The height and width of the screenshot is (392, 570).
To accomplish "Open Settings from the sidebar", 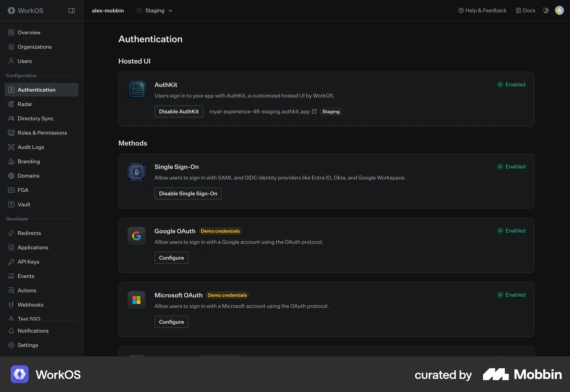I will [x=28, y=345].
